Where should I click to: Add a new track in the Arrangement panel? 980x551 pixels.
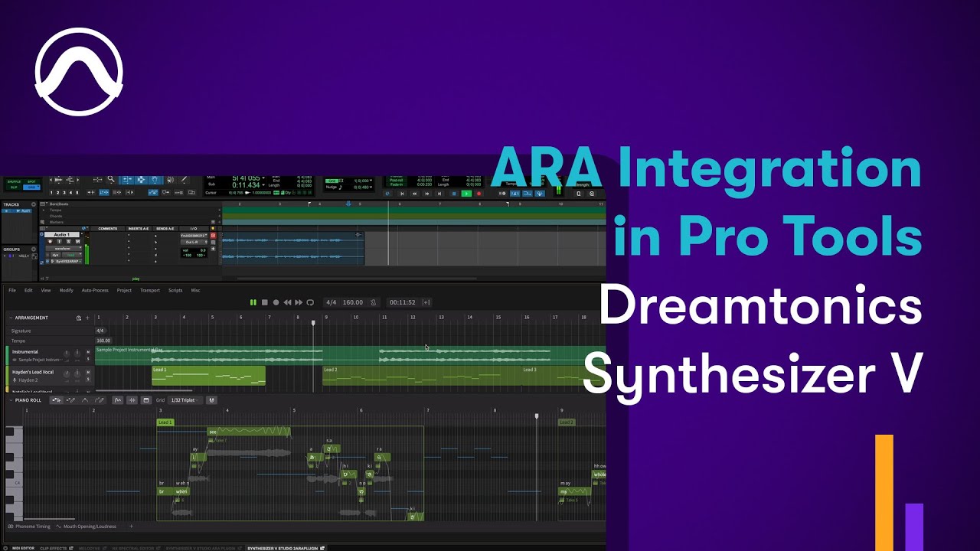(x=87, y=318)
